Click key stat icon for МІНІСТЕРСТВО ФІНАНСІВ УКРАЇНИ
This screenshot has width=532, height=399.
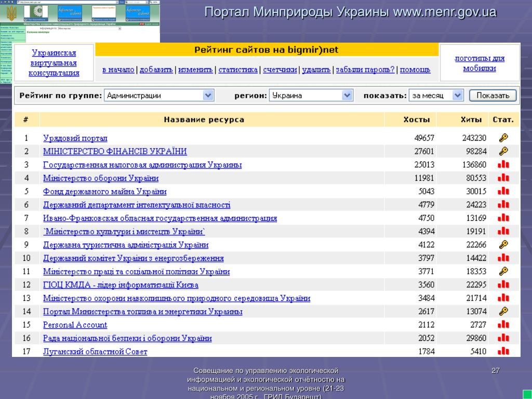tap(503, 151)
